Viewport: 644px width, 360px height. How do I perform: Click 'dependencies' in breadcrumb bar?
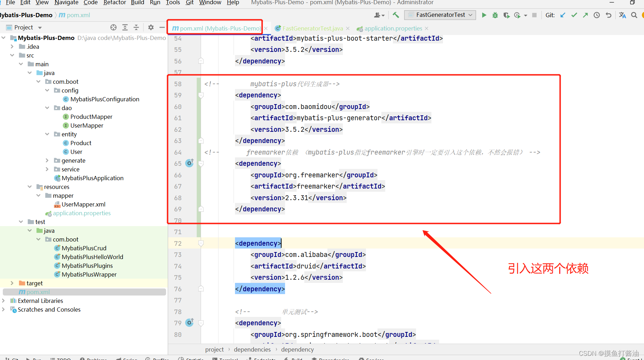[x=252, y=349]
